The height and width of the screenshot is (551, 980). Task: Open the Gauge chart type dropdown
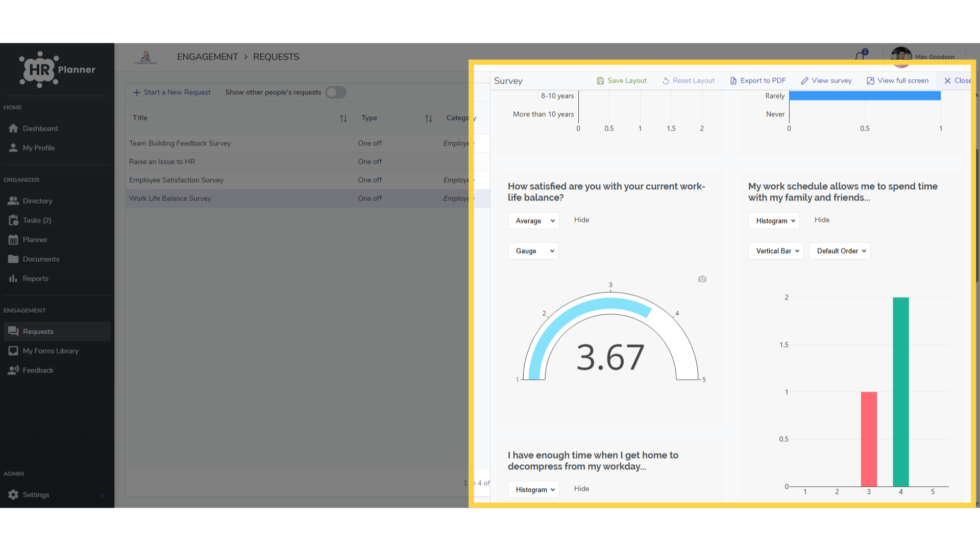click(533, 251)
